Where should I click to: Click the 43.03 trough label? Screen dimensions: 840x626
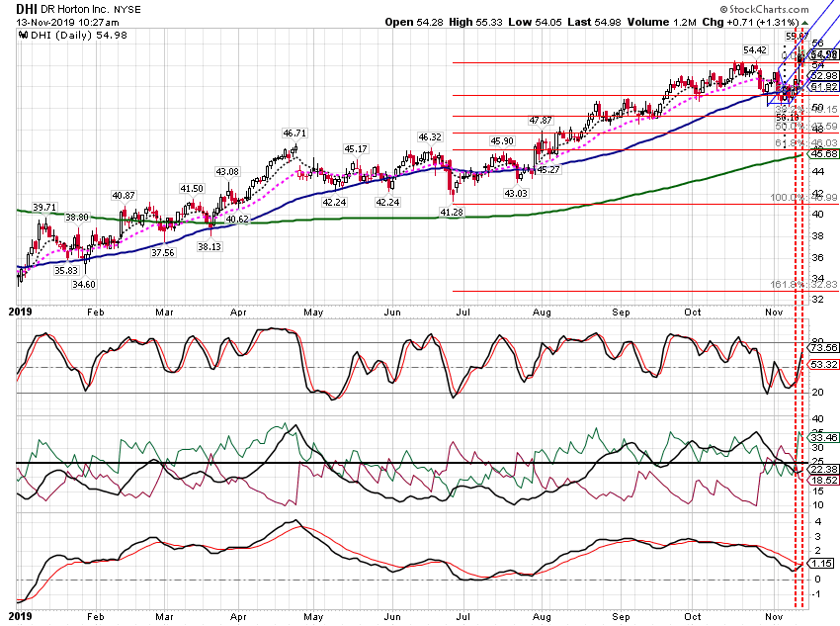tap(515, 193)
